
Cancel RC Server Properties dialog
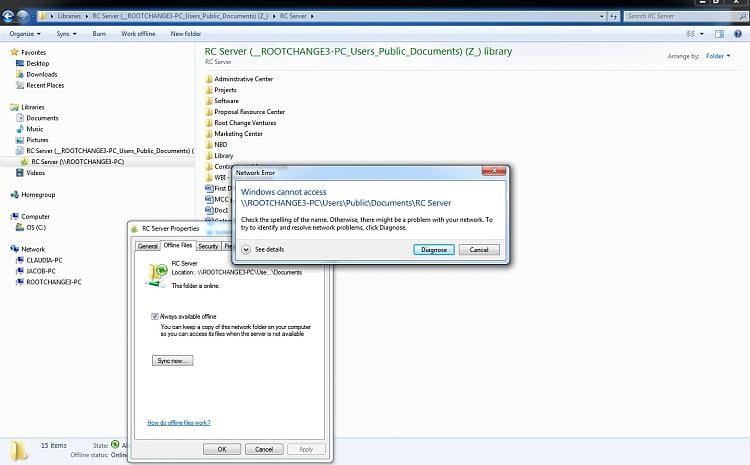coord(264,449)
